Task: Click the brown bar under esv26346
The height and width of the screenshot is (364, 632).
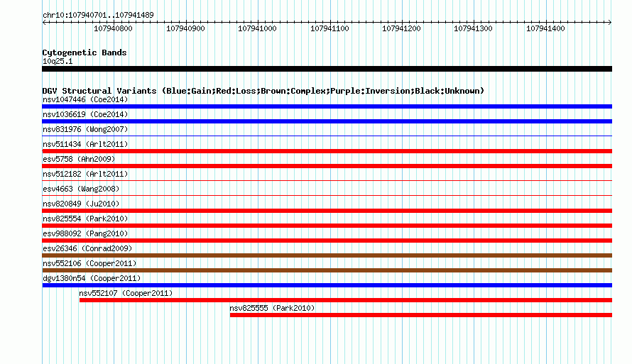Action: pos(327,255)
